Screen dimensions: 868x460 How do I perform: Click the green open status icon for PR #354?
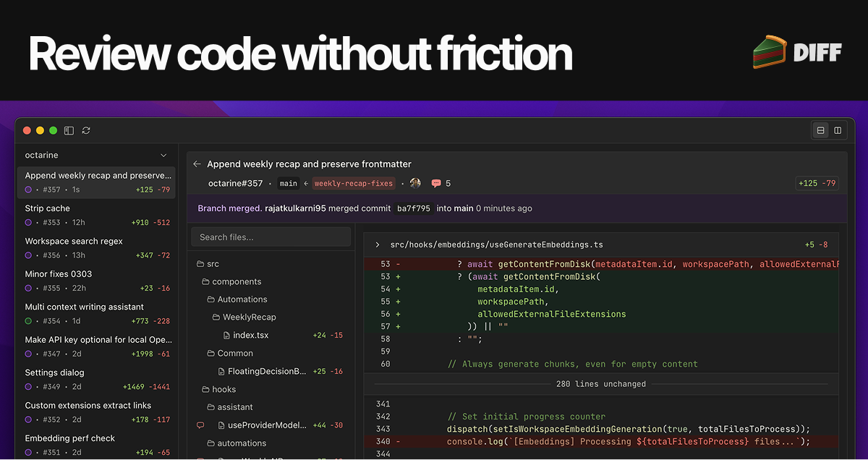coord(29,321)
